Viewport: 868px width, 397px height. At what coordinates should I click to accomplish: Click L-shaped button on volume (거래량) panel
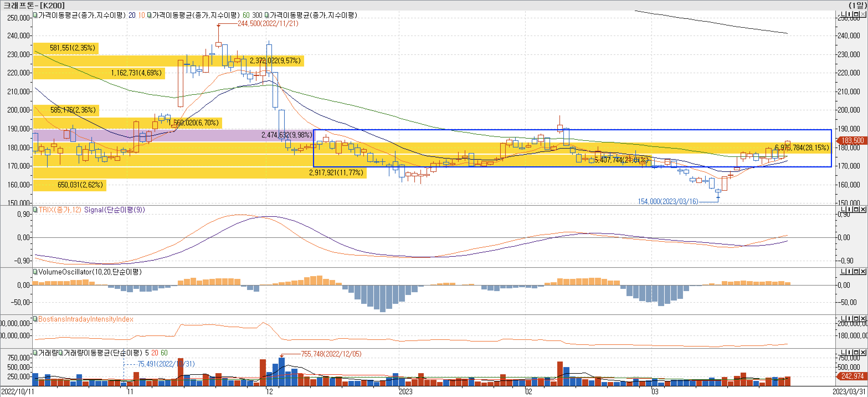[x=843, y=352]
